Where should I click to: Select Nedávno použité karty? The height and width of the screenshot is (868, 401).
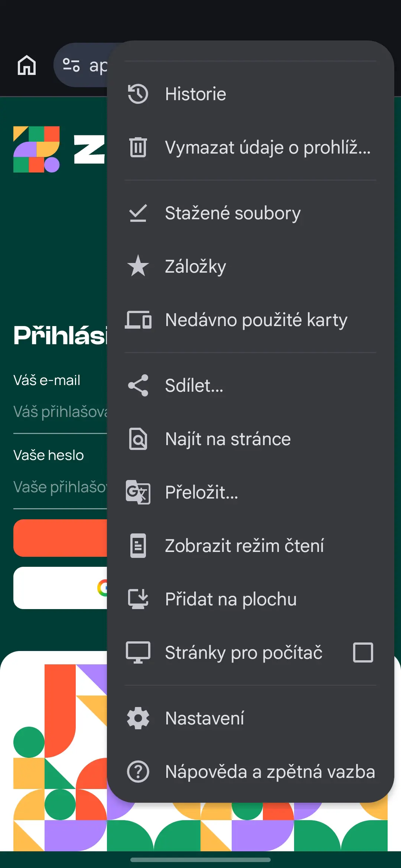click(x=256, y=320)
